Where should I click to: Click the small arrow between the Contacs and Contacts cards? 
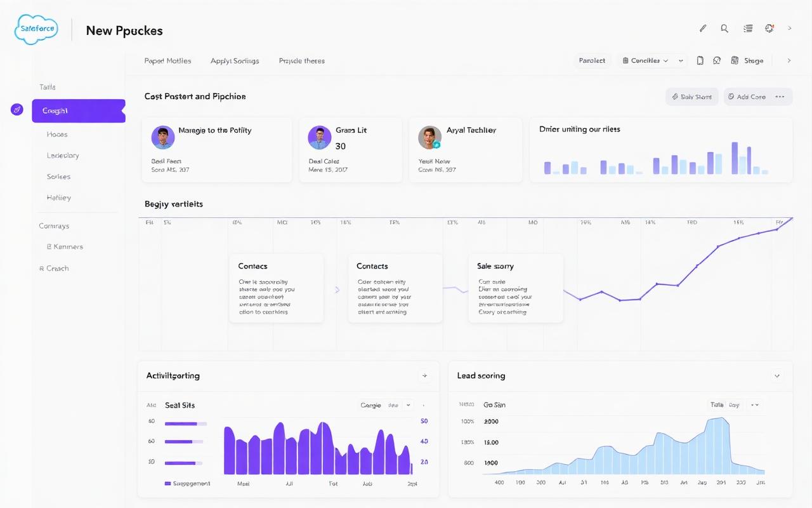337,290
